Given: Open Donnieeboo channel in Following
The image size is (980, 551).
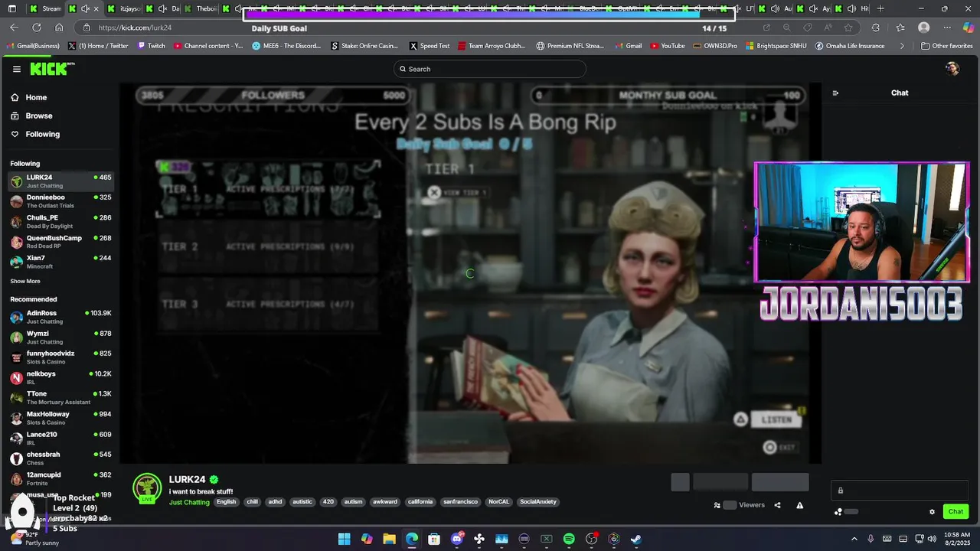Looking at the screenshot, I should [x=60, y=201].
